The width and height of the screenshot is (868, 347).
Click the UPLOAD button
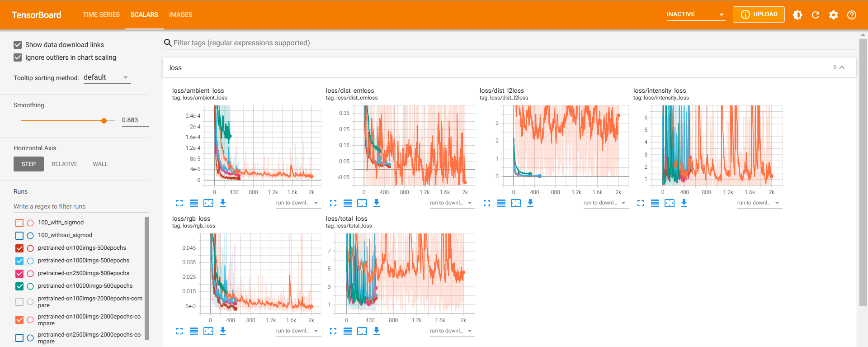click(x=759, y=14)
